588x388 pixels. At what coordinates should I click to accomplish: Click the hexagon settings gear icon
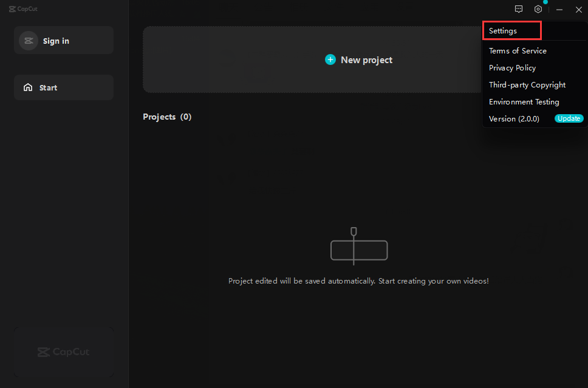[x=538, y=9]
